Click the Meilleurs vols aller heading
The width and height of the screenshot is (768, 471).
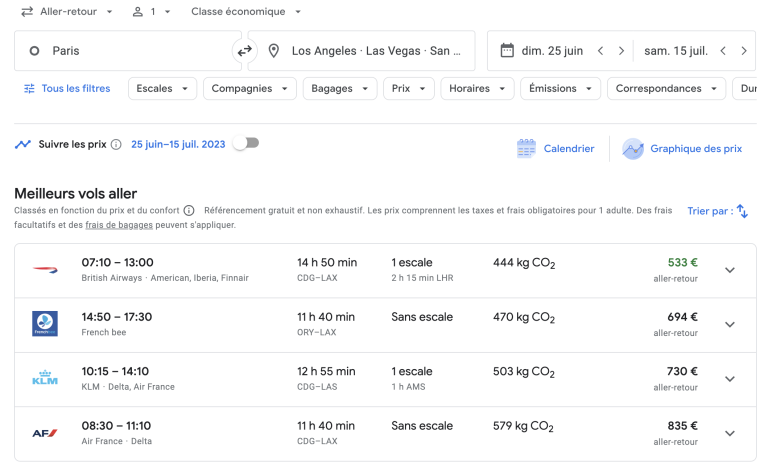75,194
